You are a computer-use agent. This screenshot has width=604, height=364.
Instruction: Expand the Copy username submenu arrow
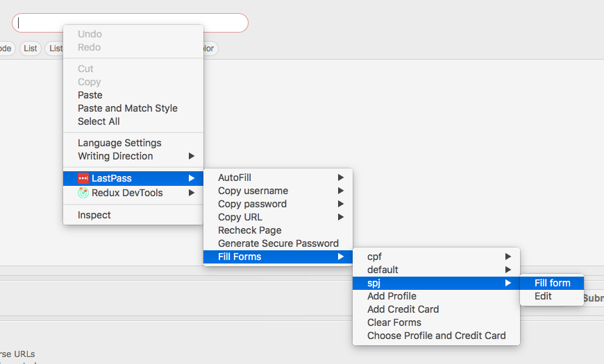pos(341,191)
